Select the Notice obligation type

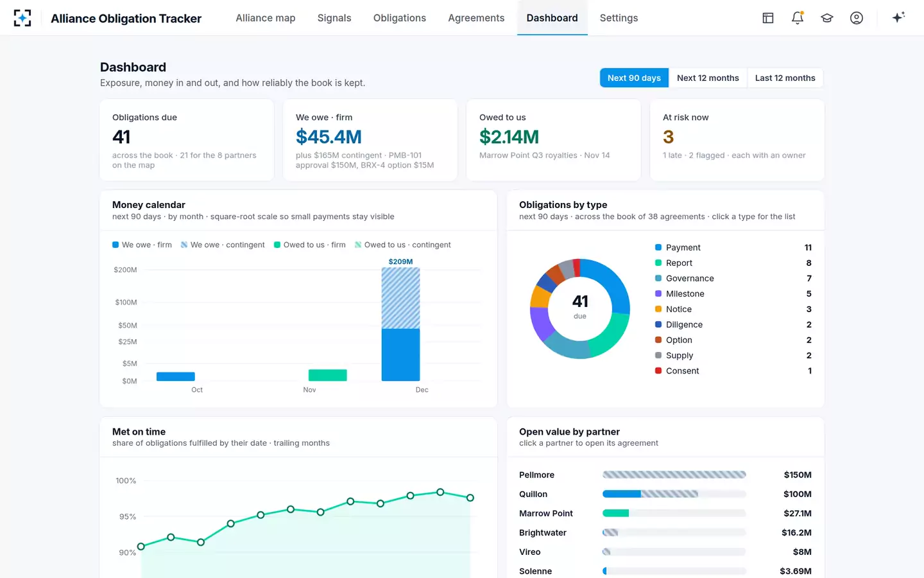[733, 309]
